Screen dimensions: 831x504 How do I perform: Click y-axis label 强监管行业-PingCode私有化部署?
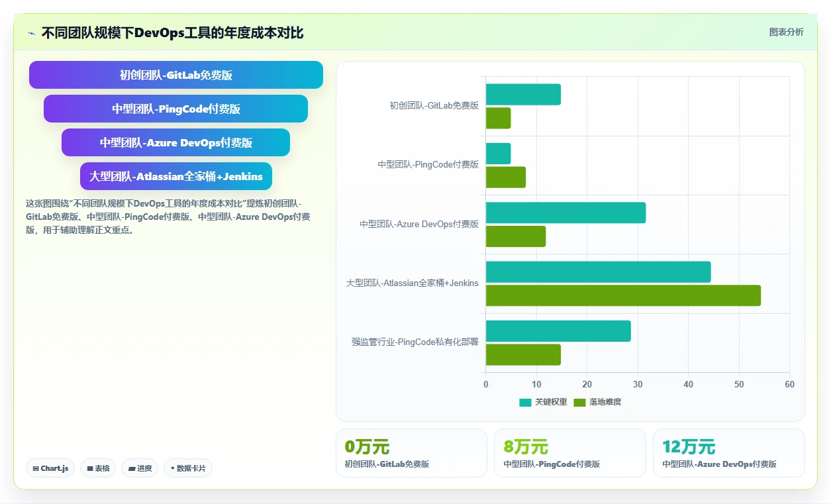tap(415, 342)
